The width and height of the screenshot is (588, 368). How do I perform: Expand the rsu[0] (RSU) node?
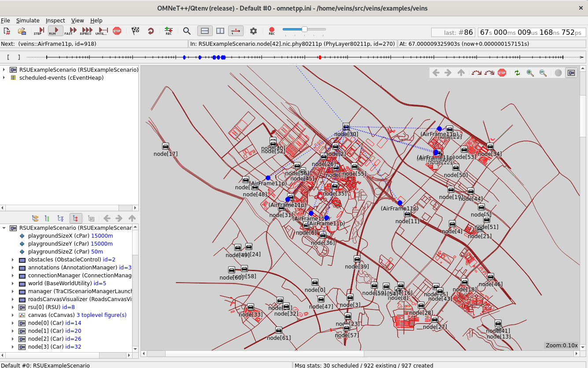pyautogui.click(x=12, y=307)
